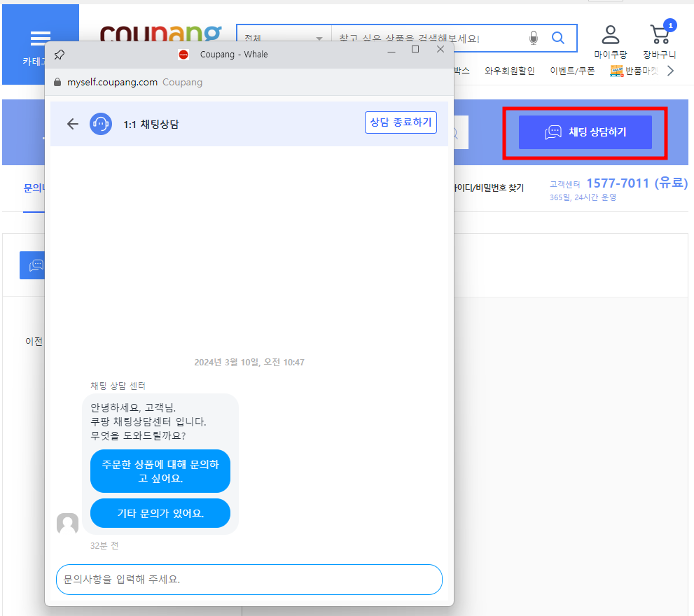The height and width of the screenshot is (616, 694).
Task: Click the microphone icon in the search bar
Action: click(x=534, y=38)
